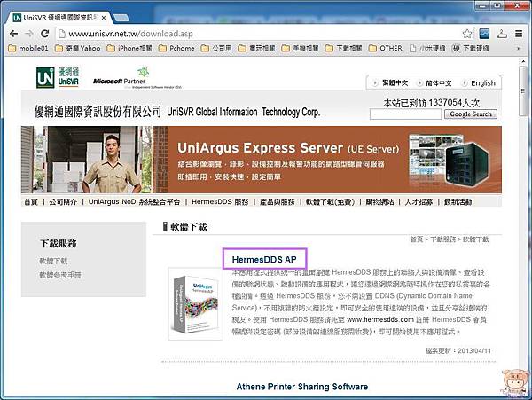Focus the site search text box
The image size is (532, 400).
(405, 114)
